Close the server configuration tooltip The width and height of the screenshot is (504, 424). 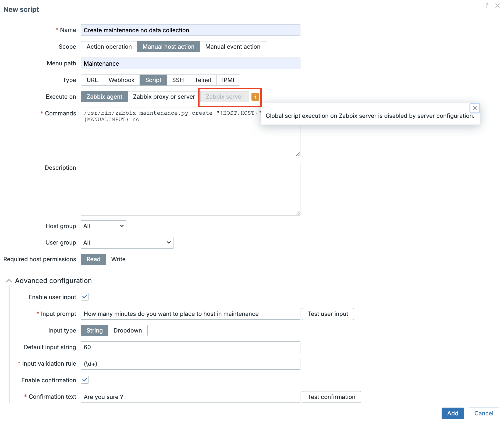(x=475, y=108)
